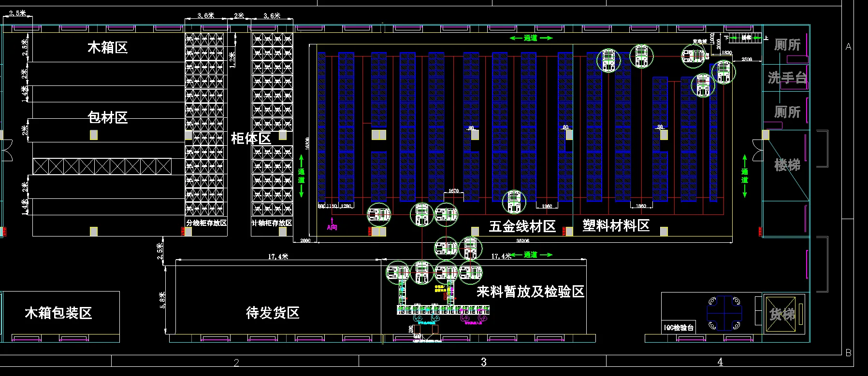The height and width of the screenshot is (376, 868).
Task: Select the 5.8米 vertical dimension
Action: 162,300
